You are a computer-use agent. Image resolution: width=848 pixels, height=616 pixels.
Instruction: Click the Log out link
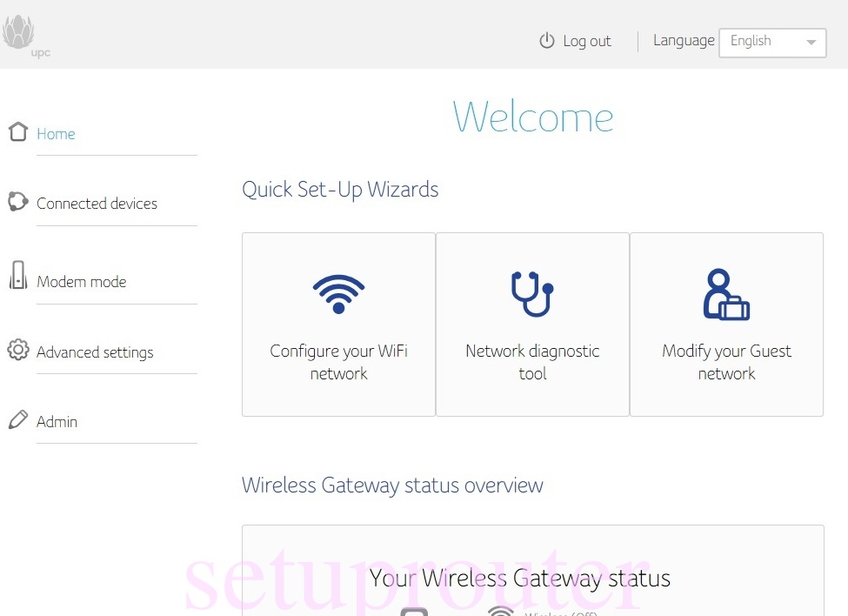(587, 41)
